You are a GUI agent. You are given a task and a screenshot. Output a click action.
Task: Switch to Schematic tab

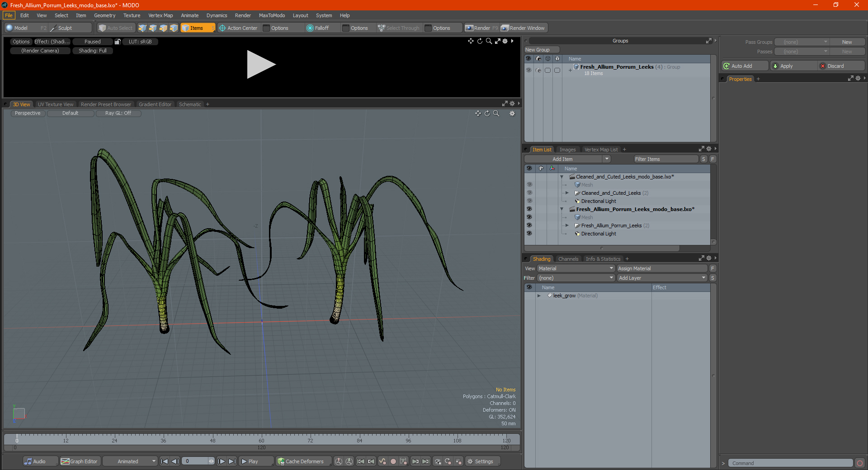190,104
